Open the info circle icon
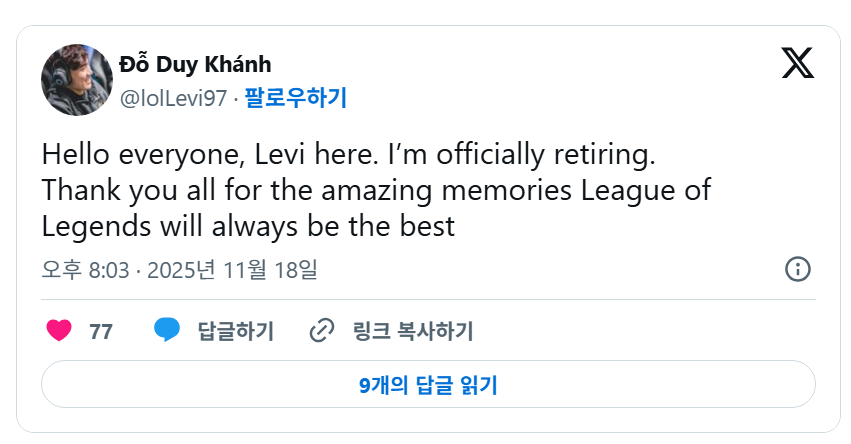 click(797, 269)
